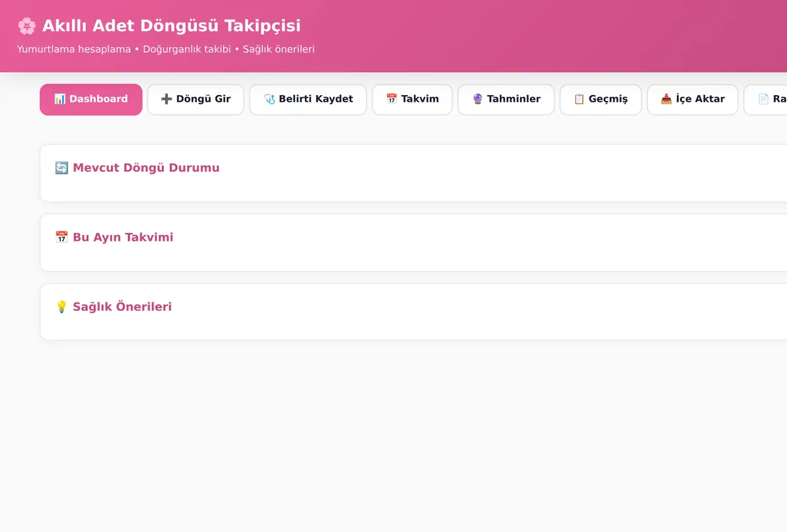Open the Dashboard tab
787x532 pixels.
tap(91, 100)
